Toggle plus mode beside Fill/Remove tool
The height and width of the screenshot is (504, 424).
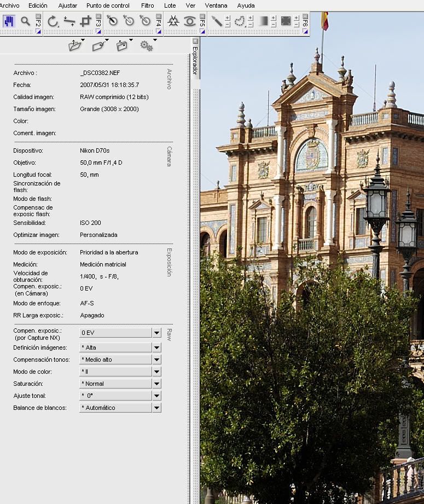click(x=296, y=18)
